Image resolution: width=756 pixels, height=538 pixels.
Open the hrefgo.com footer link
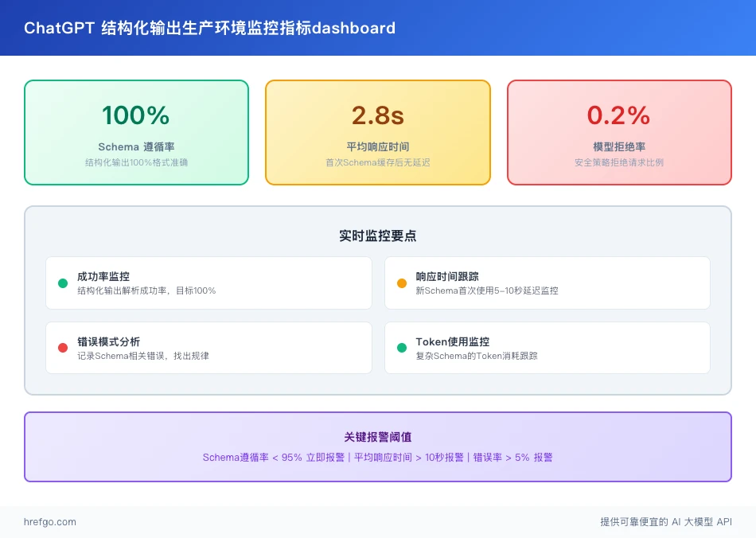click(x=50, y=521)
